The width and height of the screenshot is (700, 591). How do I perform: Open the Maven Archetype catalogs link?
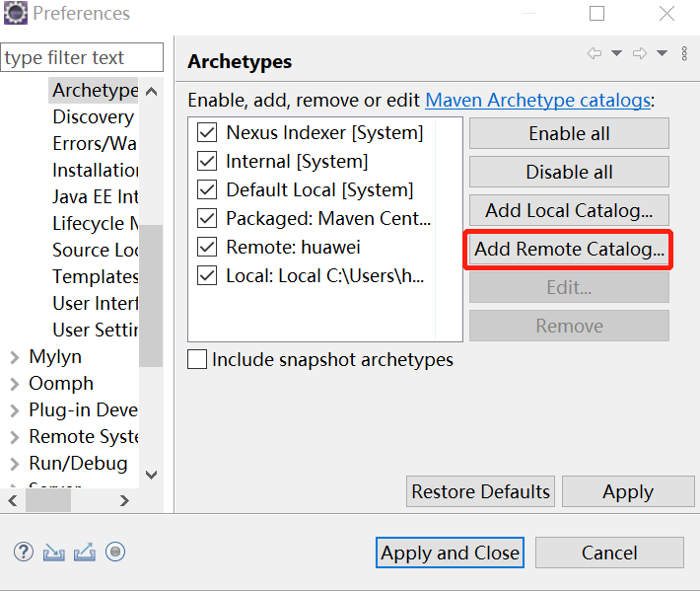click(538, 100)
